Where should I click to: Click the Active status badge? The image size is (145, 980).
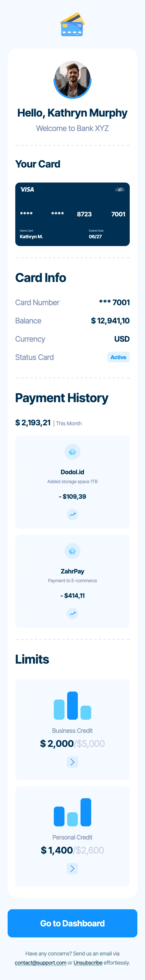click(118, 357)
